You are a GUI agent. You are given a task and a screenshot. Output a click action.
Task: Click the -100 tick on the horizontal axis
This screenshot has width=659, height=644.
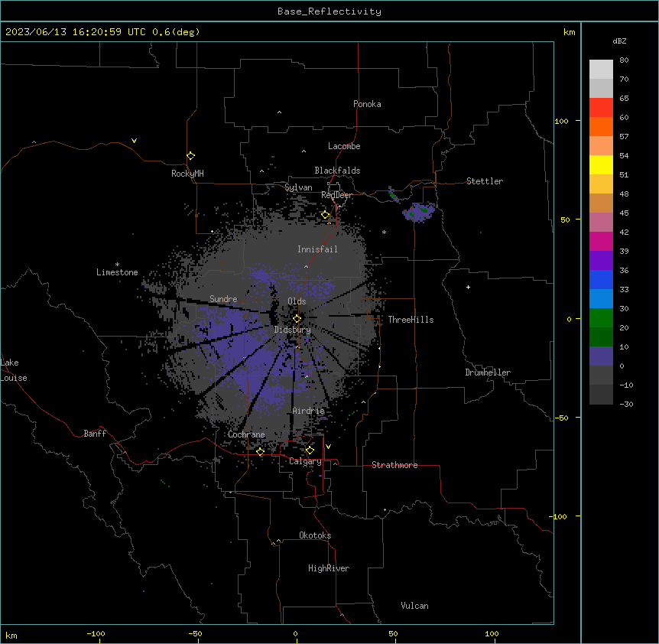click(x=96, y=633)
